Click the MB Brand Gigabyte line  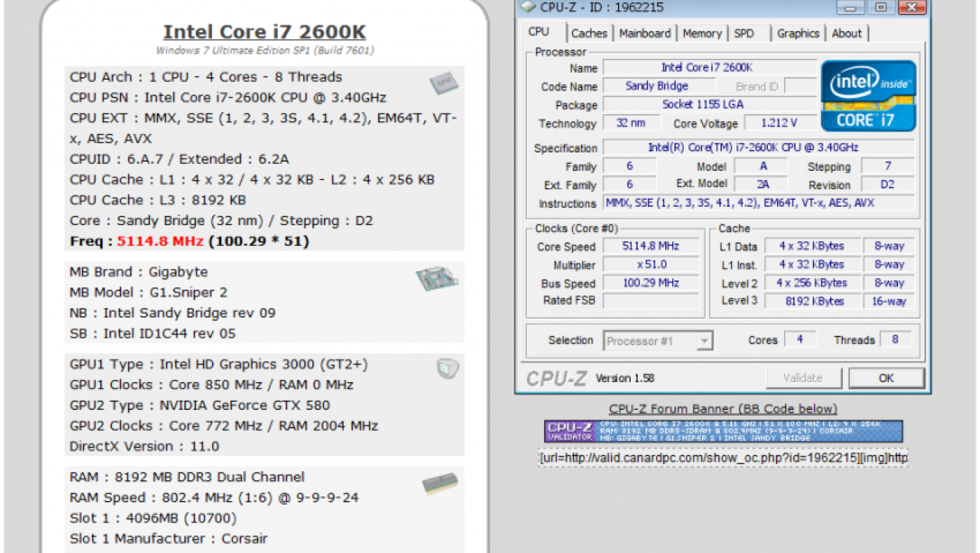click(139, 272)
